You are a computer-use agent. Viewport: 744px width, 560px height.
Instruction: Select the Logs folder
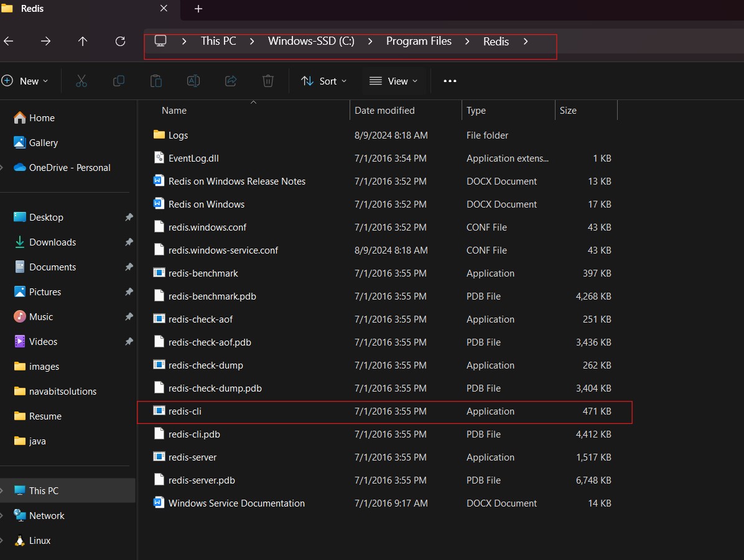coord(178,135)
